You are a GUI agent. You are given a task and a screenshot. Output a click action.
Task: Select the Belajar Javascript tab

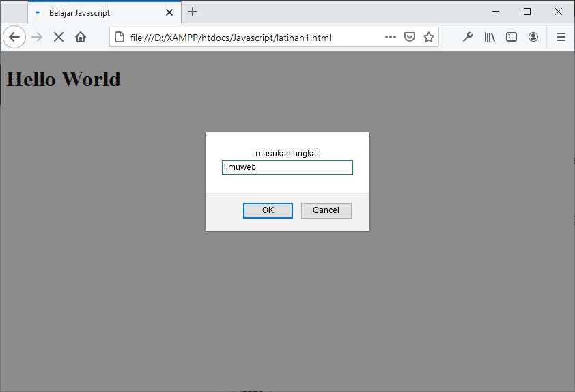coord(96,12)
